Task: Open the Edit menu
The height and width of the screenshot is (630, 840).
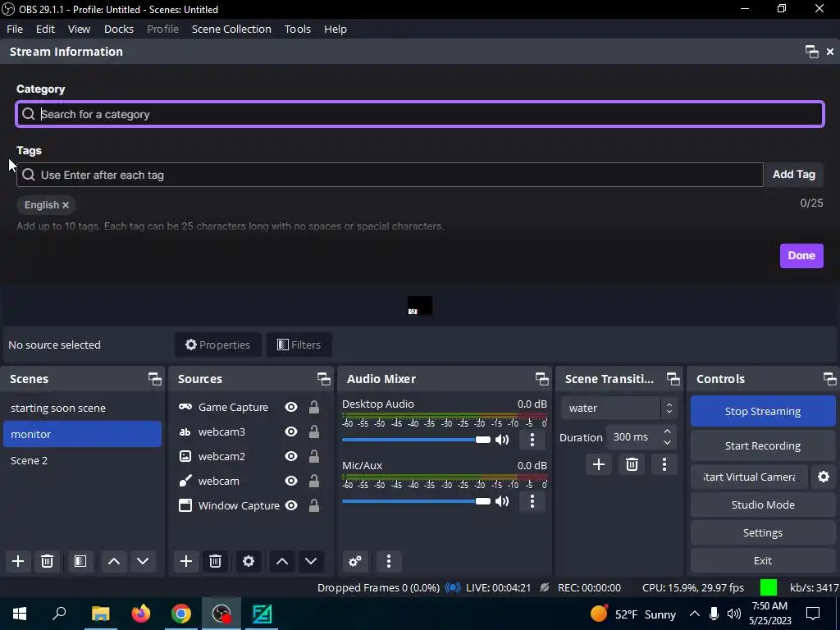Action: point(46,29)
